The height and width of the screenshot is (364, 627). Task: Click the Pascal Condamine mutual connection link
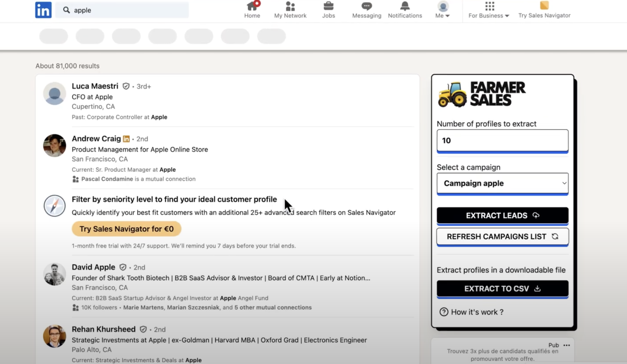click(107, 179)
